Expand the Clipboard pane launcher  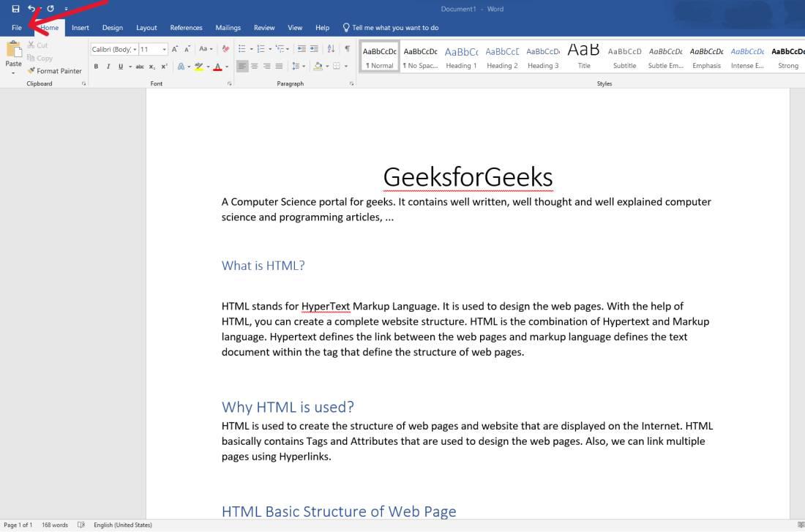[83, 83]
